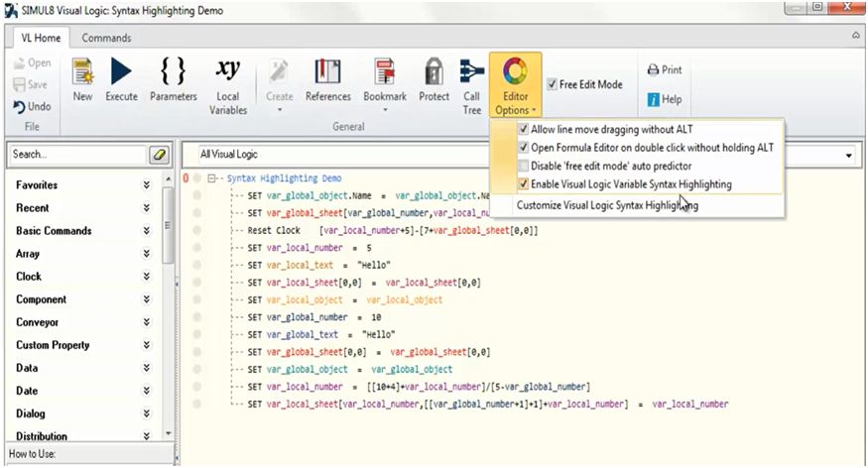This screenshot has width=868, height=468.
Task: Select line SET var_local_object
Action: 344,299
